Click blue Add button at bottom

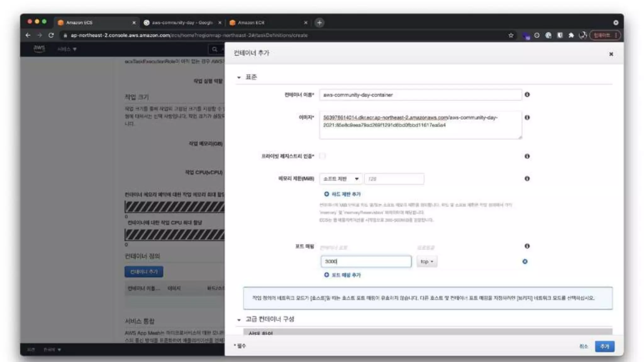coord(604,346)
